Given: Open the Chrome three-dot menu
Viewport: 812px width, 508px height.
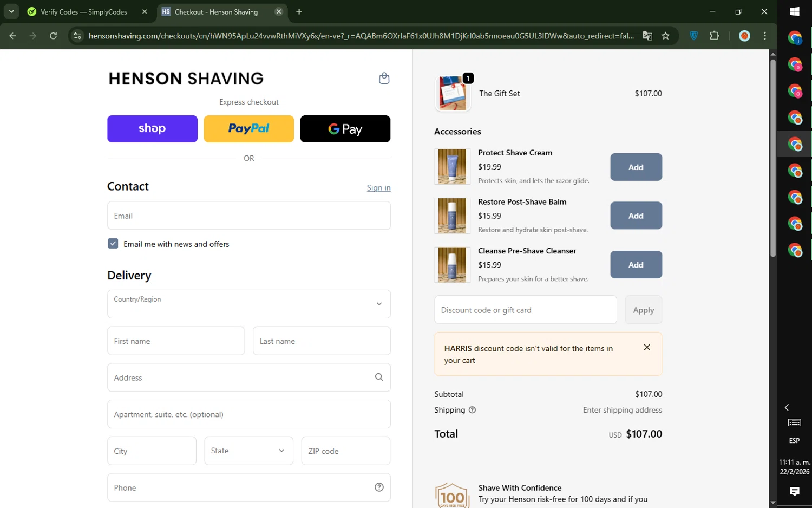Looking at the screenshot, I should 765,36.
